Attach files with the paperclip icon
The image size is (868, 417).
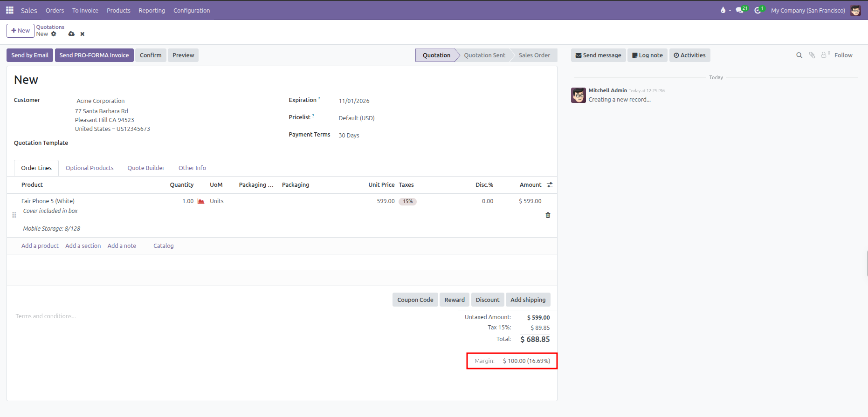pos(812,55)
